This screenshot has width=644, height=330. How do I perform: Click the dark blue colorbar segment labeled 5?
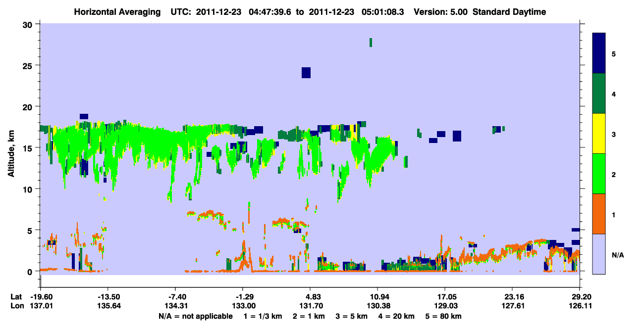click(x=599, y=53)
